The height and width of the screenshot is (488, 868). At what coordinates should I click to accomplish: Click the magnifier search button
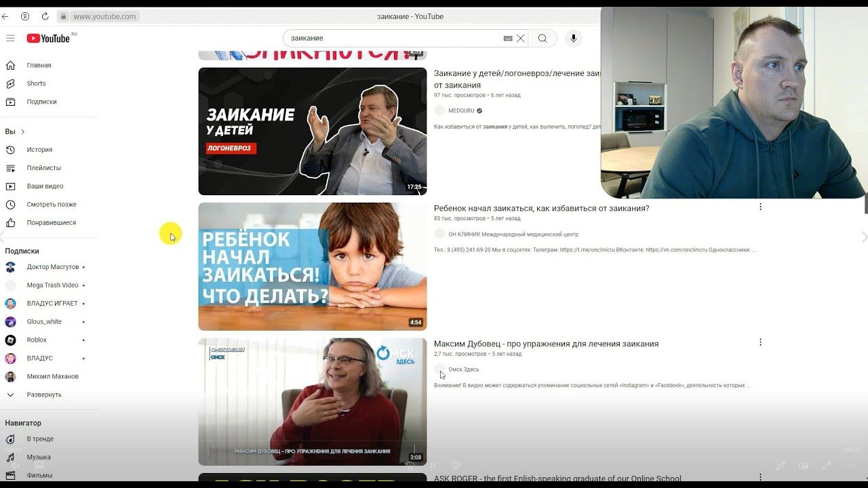pos(542,38)
